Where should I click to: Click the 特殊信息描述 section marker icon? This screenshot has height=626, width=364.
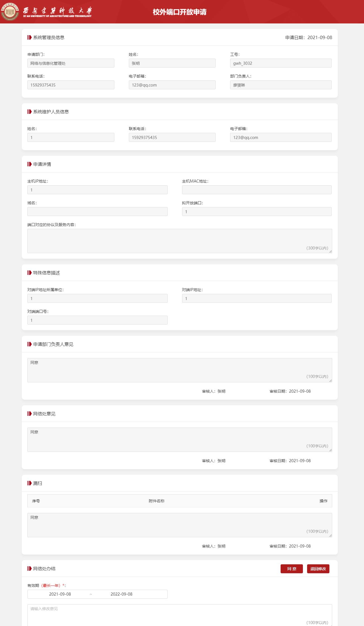click(29, 273)
